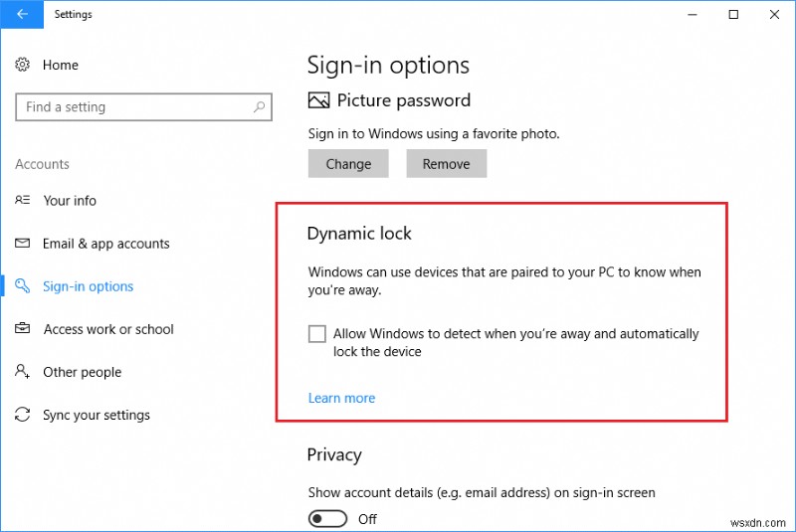Click the search magnifier icon

tap(259, 107)
